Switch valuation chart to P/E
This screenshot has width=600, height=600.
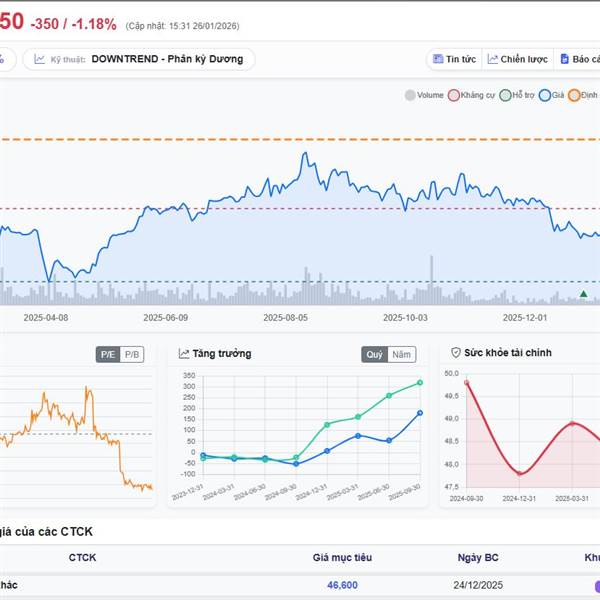point(108,354)
